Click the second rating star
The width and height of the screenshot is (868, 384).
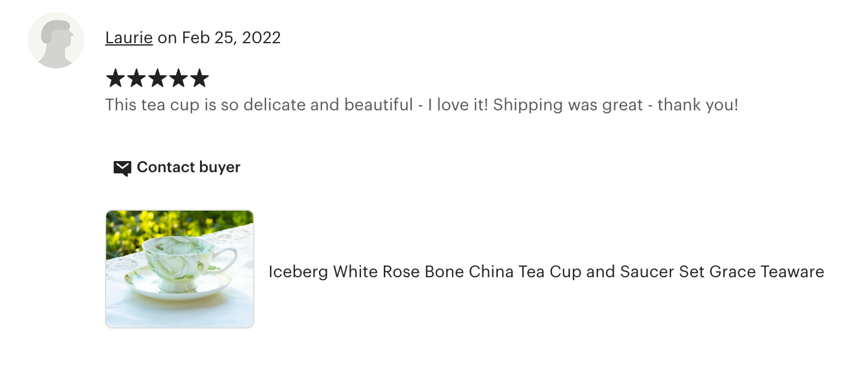[x=136, y=78]
